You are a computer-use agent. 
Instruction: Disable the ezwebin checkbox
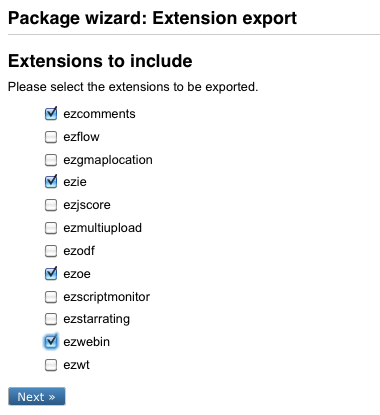coord(51,342)
